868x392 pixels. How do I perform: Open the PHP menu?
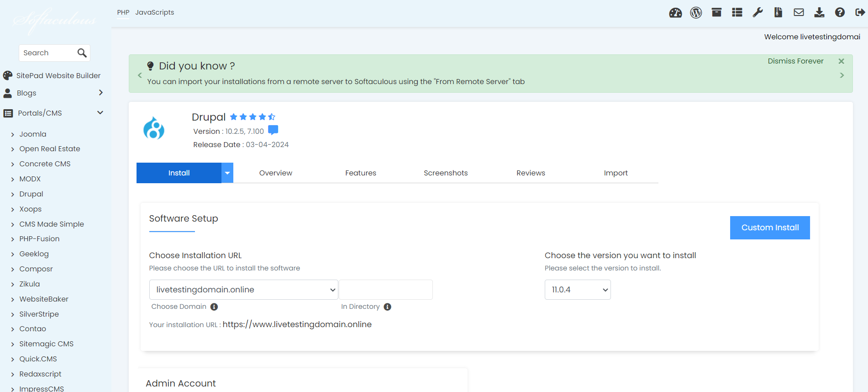coord(123,12)
